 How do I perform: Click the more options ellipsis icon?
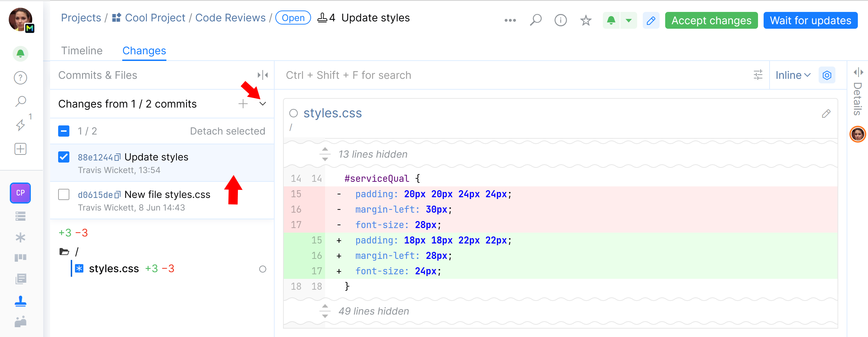[510, 20]
